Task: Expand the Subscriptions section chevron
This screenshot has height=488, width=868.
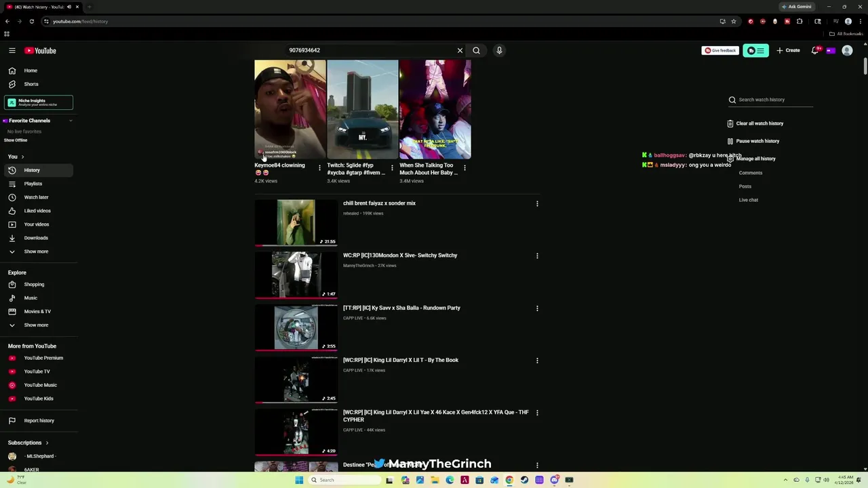Action: pos(47,443)
